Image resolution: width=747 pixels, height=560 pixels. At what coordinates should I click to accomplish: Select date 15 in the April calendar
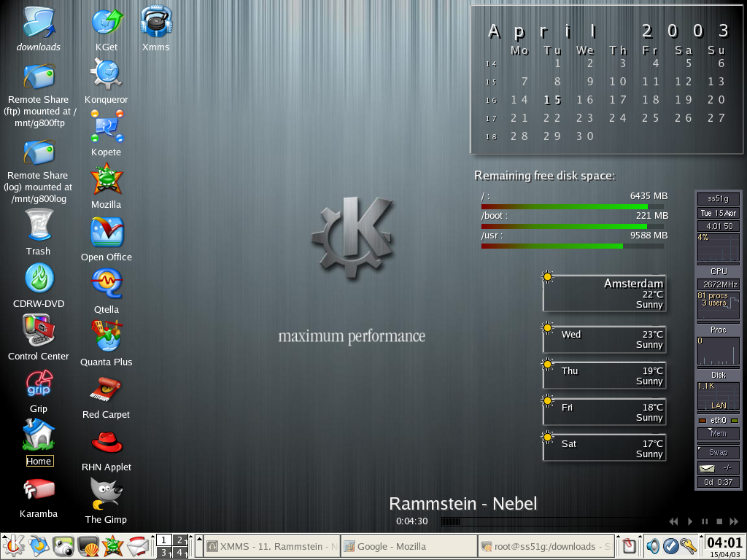(x=553, y=100)
